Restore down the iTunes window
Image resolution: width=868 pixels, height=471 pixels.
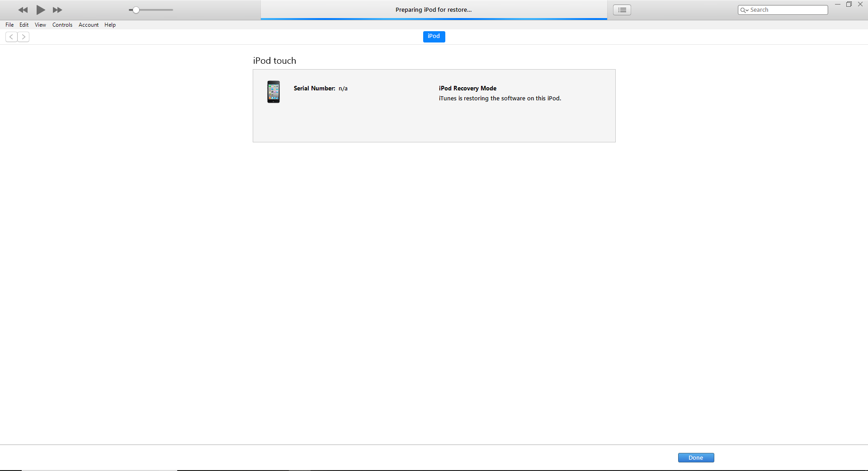(849, 4)
